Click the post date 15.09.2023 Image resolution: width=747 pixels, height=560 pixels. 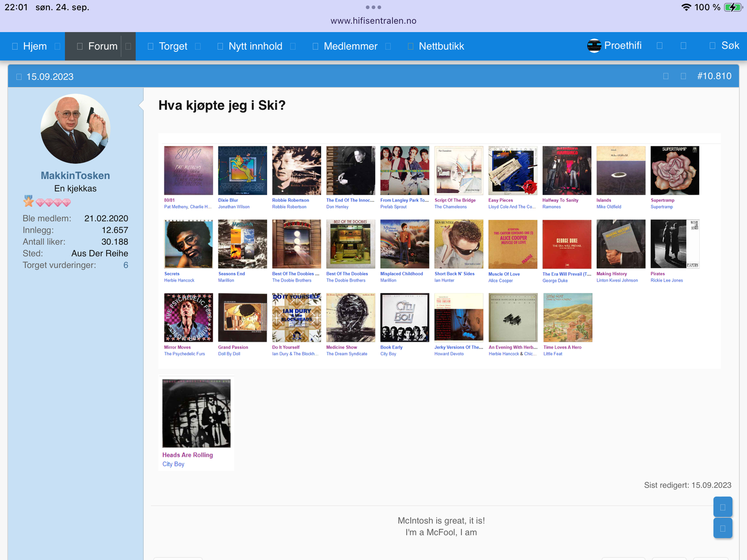pos(50,77)
